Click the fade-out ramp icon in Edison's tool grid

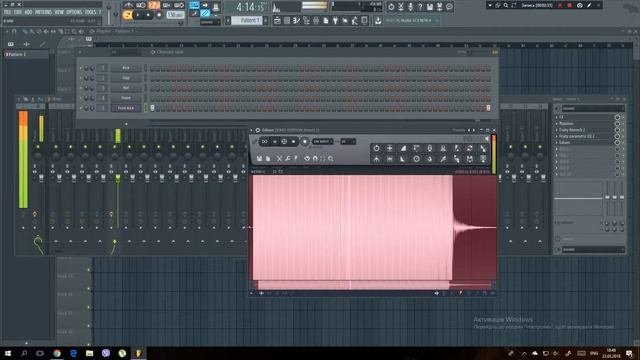pos(403,159)
